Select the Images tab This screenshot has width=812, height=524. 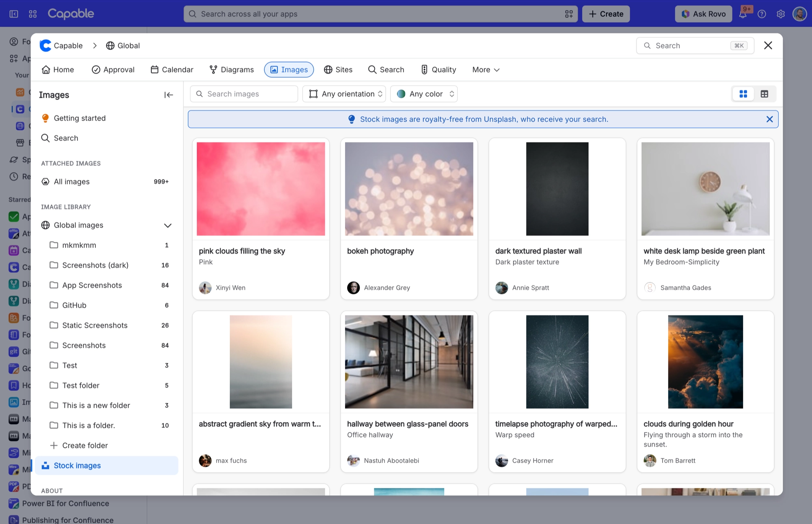pyautogui.click(x=289, y=70)
